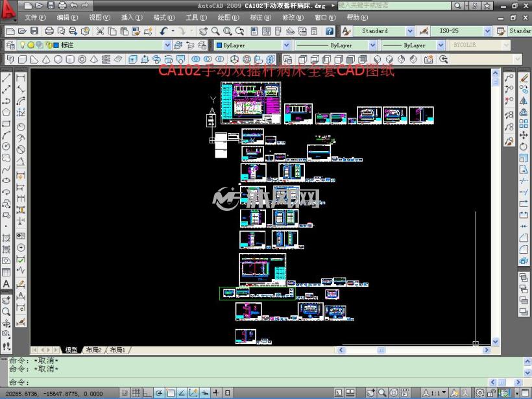This screenshot has width=532, height=399.
Task: Choose the Radius dimension tool
Action: pyautogui.click(x=21, y=127)
